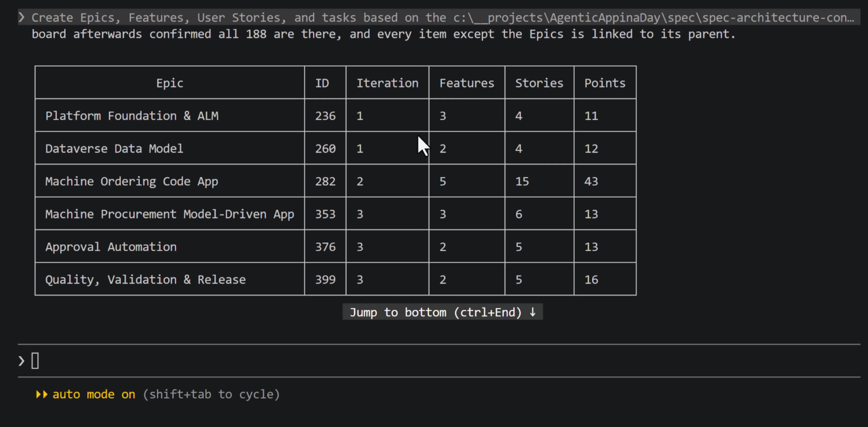The height and width of the screenshot is (427, 868).
Task: Click the "board afterwards confirmed all 188" line
Action: (384, 34)
